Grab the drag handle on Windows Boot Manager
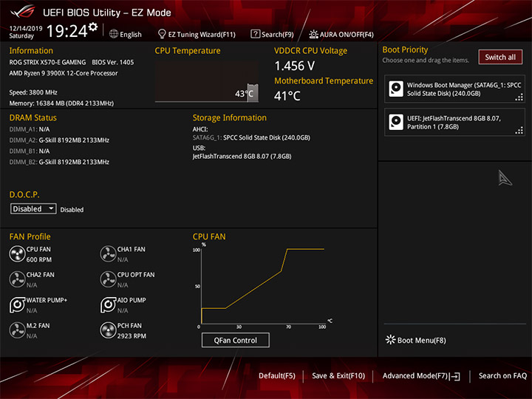The image size is (532, 399). [519, 98]
